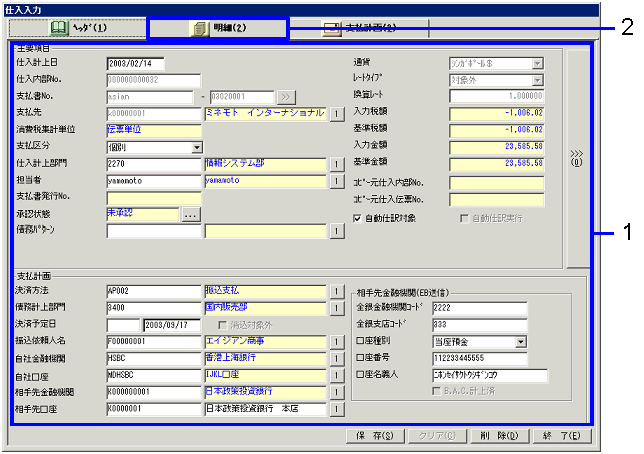Click the >> button beside 支払書No.
Screen dimensions: 644x454
(x=286, y=97)
